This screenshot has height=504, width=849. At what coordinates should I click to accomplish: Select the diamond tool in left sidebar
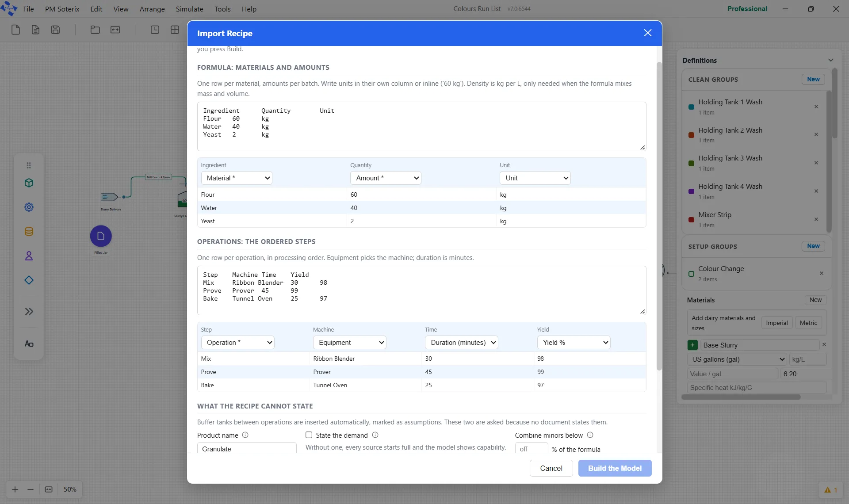click(29, 280)
